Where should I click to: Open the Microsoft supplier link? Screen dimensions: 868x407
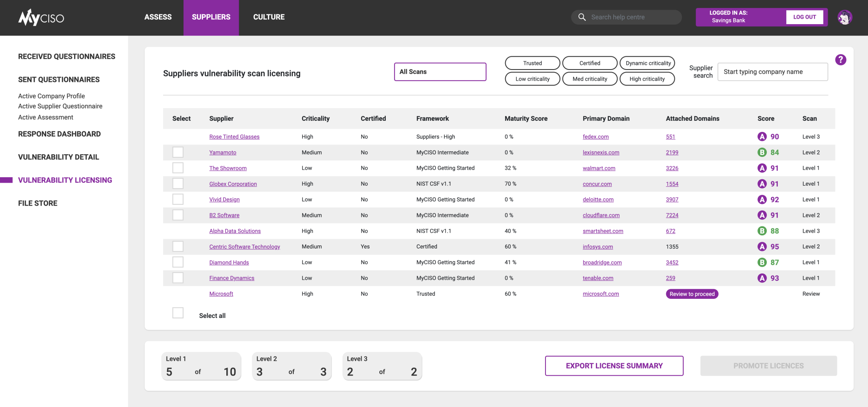pyautogui.click(x=221, y=294)
